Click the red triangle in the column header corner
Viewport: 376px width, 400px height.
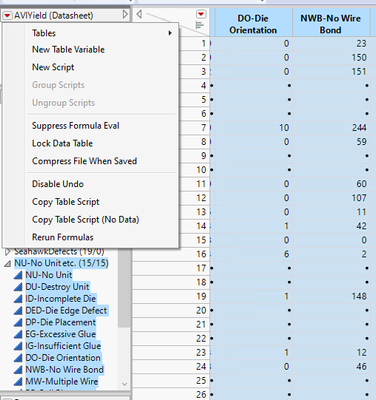[201, 14]
